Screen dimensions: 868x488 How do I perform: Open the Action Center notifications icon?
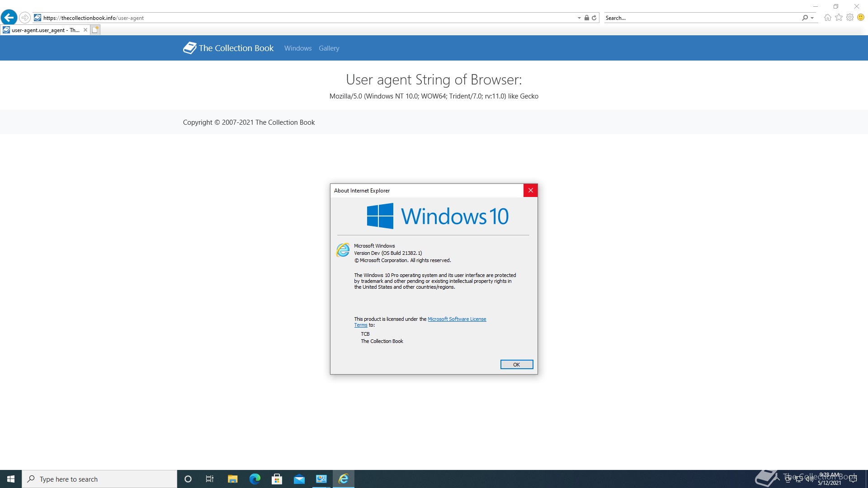tap(853, 479)
